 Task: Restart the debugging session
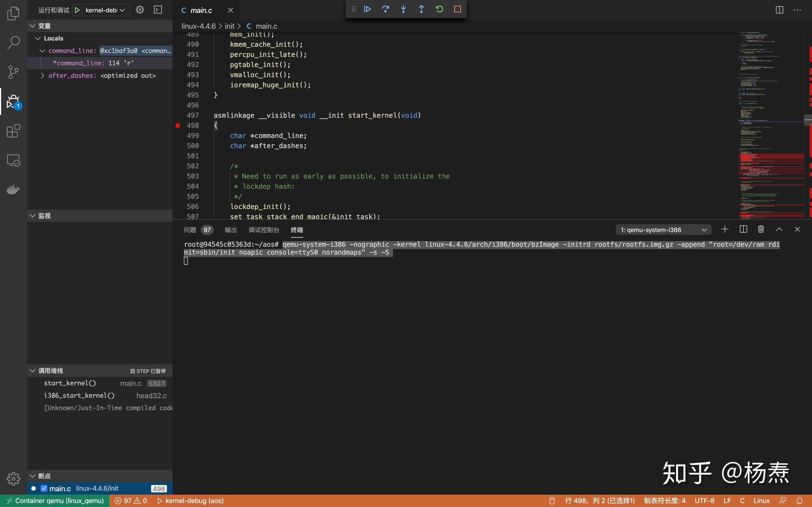[439, 9]
